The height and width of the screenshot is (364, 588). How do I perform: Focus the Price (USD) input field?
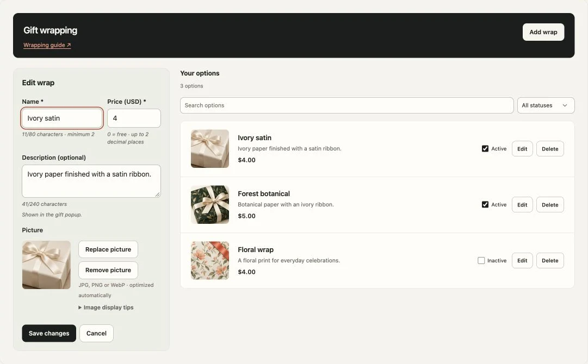click(134, 118)
